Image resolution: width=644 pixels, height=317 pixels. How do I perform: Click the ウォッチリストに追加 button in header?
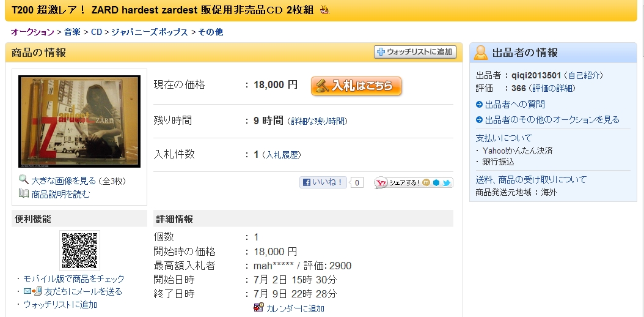415,53
